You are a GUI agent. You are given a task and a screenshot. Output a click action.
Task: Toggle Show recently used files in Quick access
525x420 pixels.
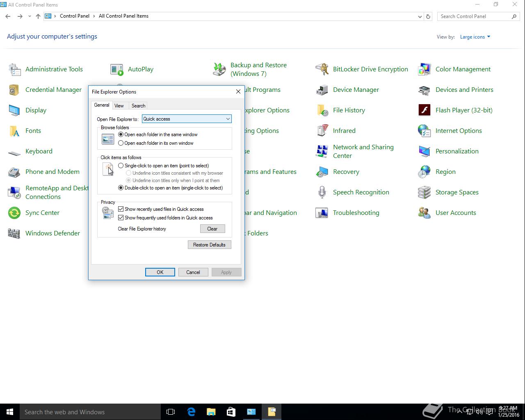[x=121, y=209]
